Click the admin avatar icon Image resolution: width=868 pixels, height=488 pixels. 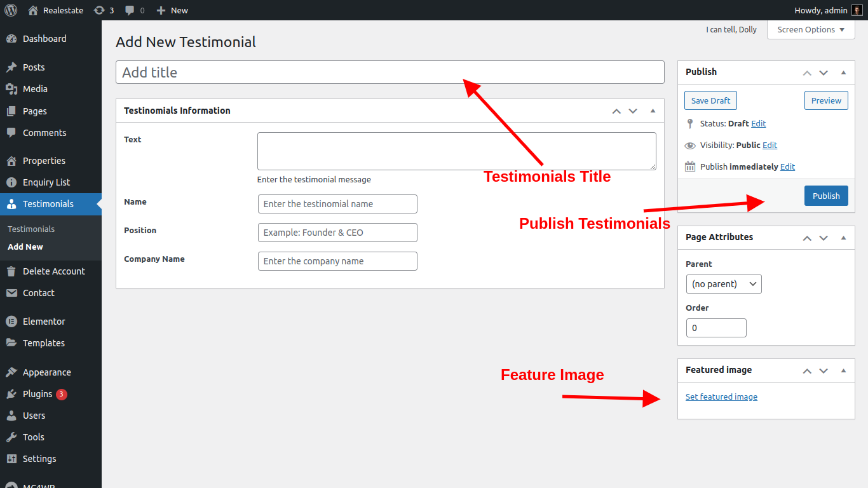coord(857,10)
